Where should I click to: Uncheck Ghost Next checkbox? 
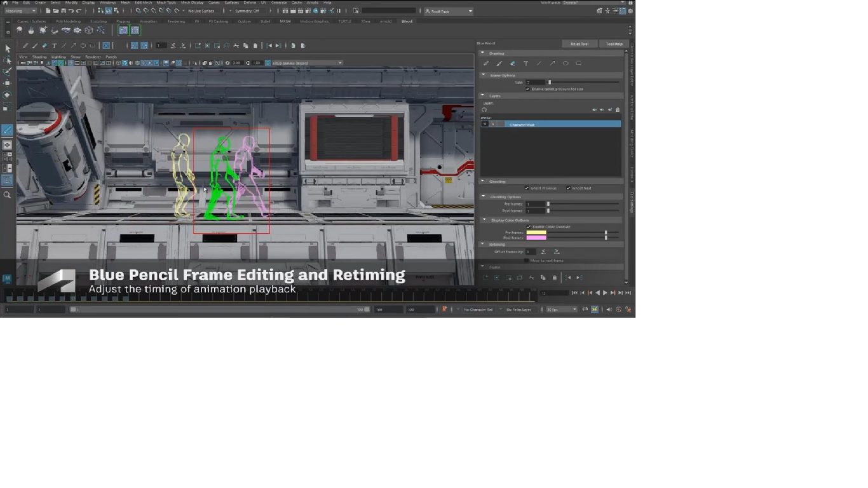(x=568, y=188)
